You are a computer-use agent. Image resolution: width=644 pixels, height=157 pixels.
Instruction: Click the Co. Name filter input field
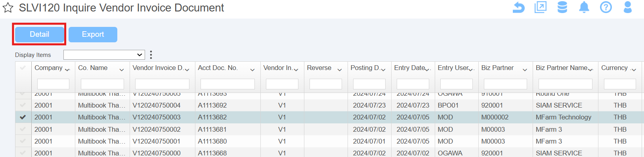pyautogui.click(x=102, y=84)
